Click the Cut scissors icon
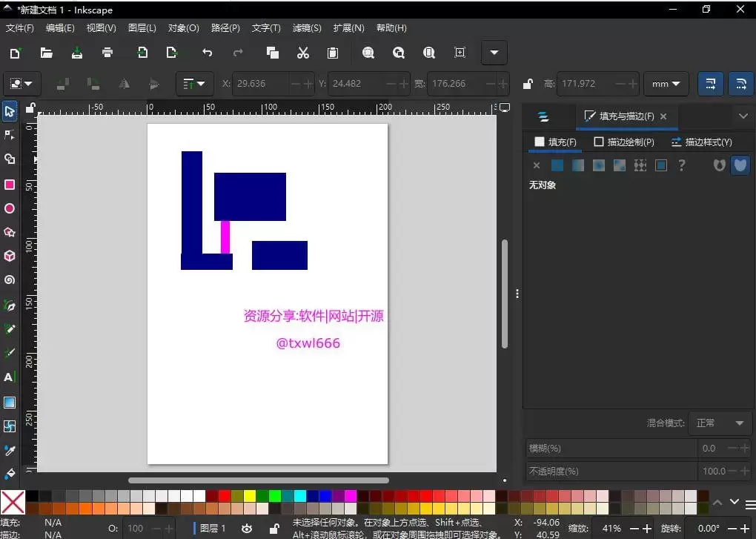 (302, 53)
